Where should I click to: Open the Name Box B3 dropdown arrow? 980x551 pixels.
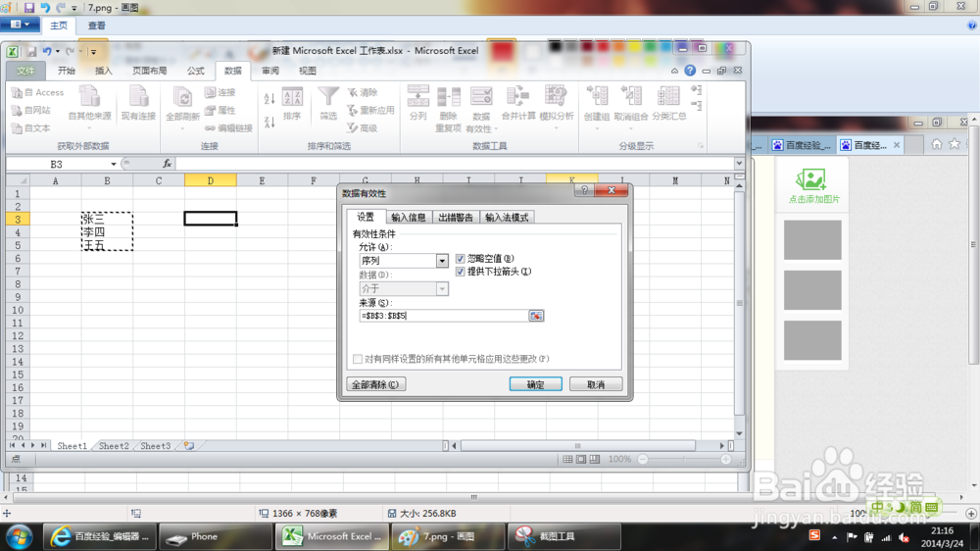113,164
